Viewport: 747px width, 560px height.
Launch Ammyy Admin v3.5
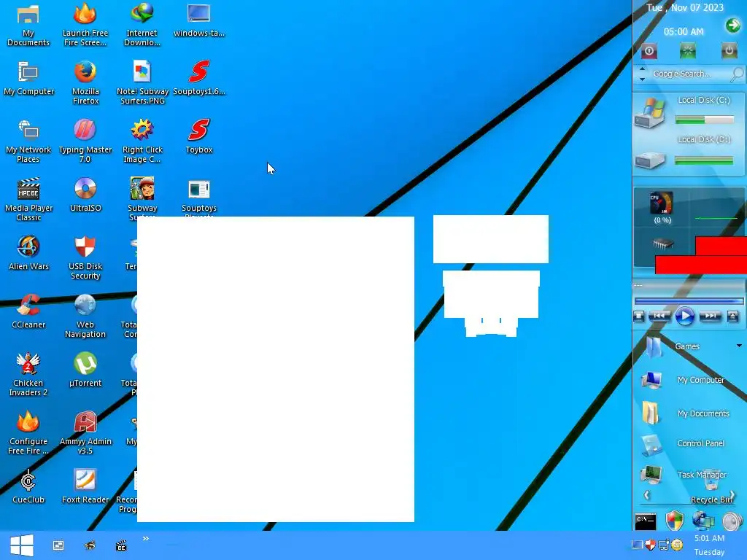(x=85, y=433)
